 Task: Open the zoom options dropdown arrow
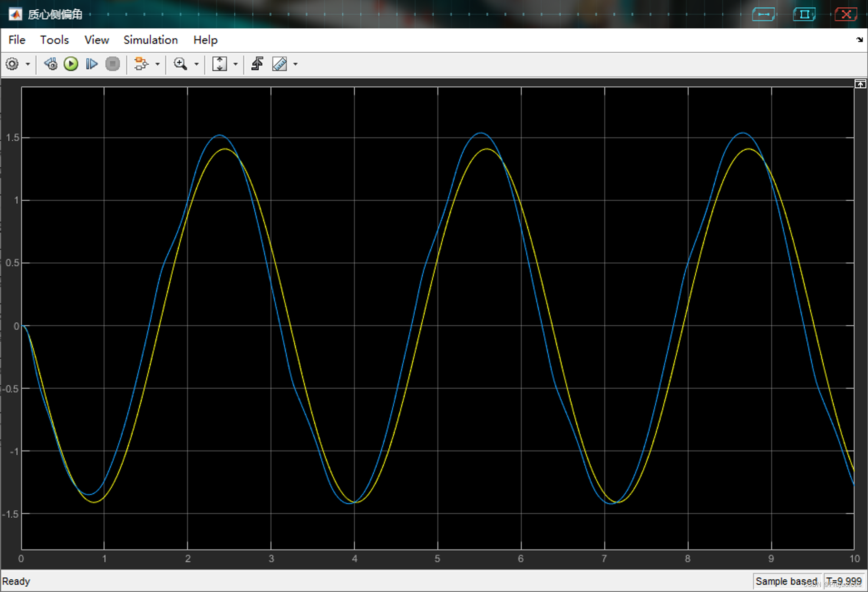tap(196, 64)
